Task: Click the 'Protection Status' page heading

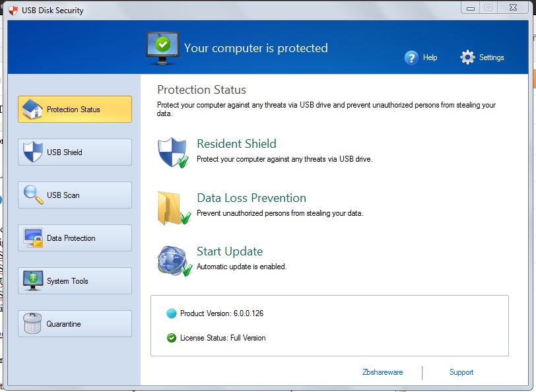Action: pyautogui.click(x=202, y=90)
